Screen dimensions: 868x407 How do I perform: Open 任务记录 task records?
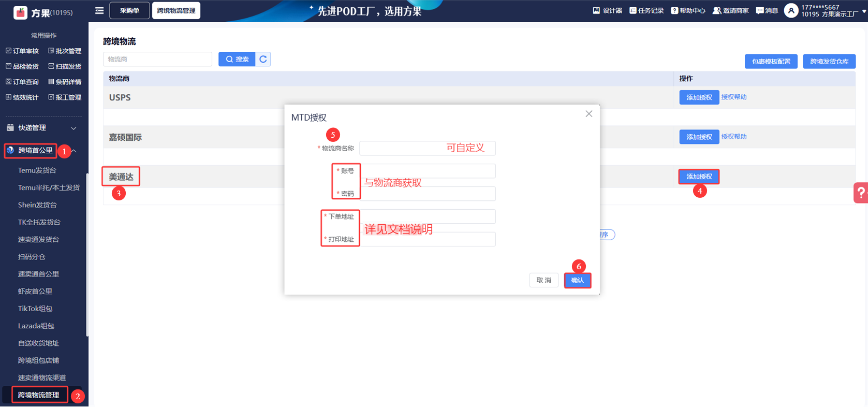tap(646, 10)
